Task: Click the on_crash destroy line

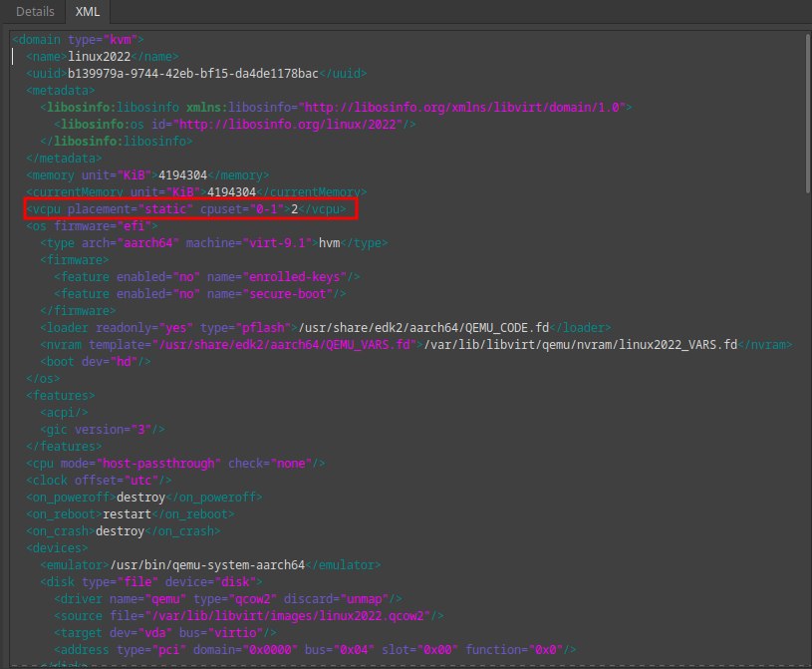Action: pyautogui.click(x=124, y=531)
